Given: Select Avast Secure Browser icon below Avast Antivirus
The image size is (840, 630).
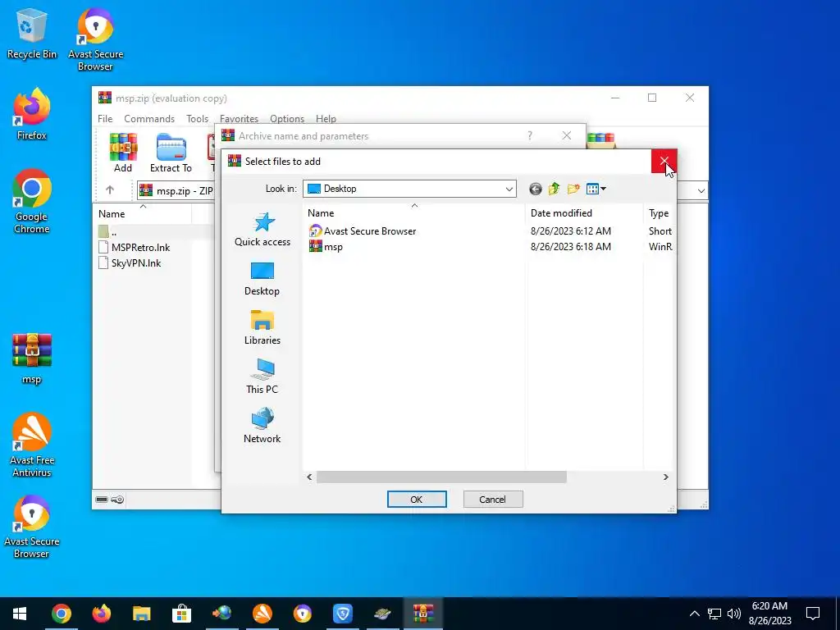Looking at the screenshot, I should coord(32,527).
